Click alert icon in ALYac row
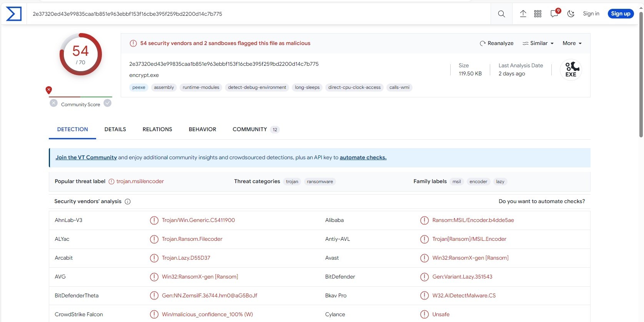 pyautogui.click(x=154, y=239)
